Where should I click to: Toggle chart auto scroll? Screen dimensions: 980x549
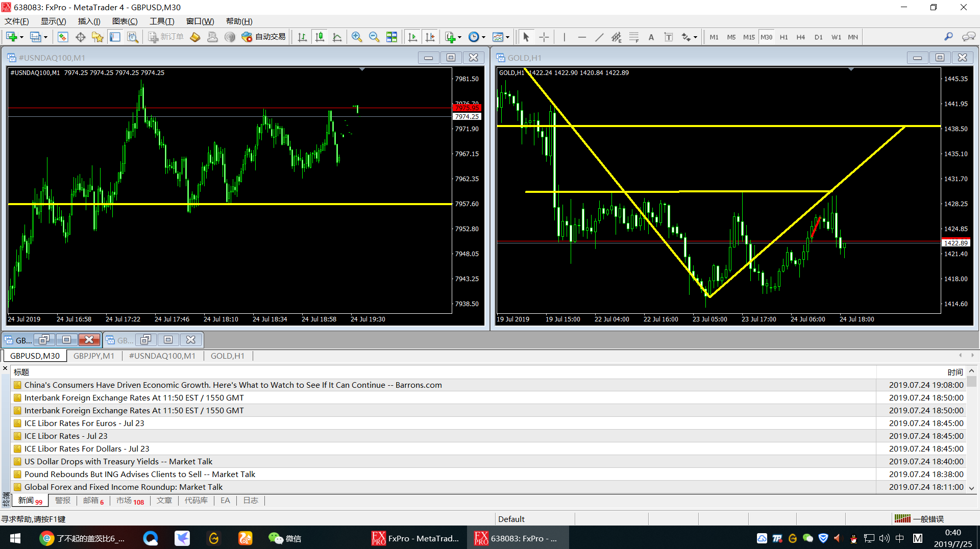[412, 37]
